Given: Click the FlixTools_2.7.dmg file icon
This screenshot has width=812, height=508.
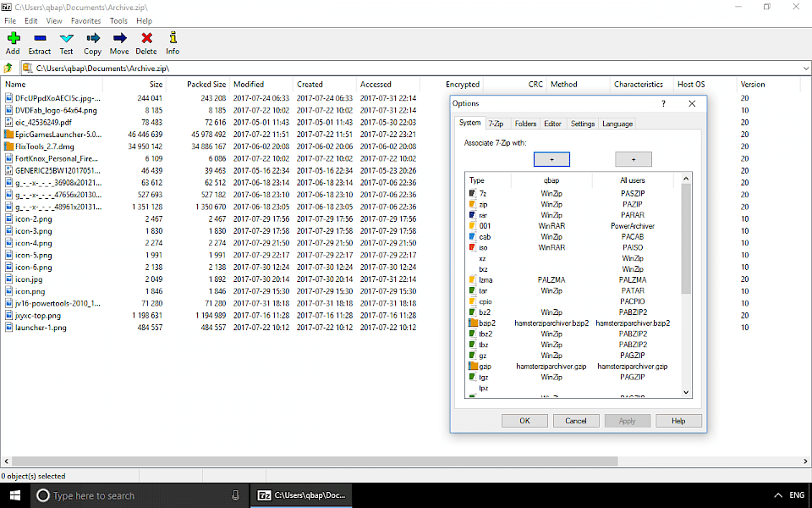Looking at the screenshot, I should (8, 146).
